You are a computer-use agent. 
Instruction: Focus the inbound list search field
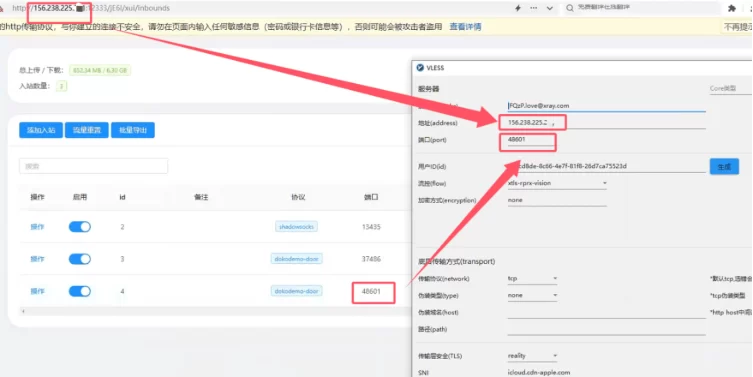point(94,166)
